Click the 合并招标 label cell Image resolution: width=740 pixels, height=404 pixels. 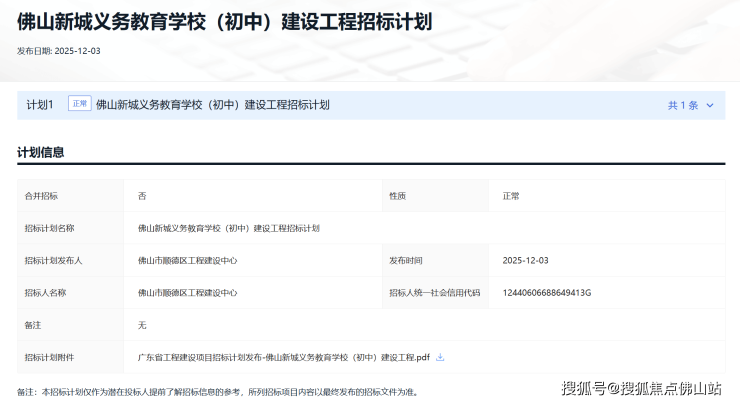pos(70,196)
